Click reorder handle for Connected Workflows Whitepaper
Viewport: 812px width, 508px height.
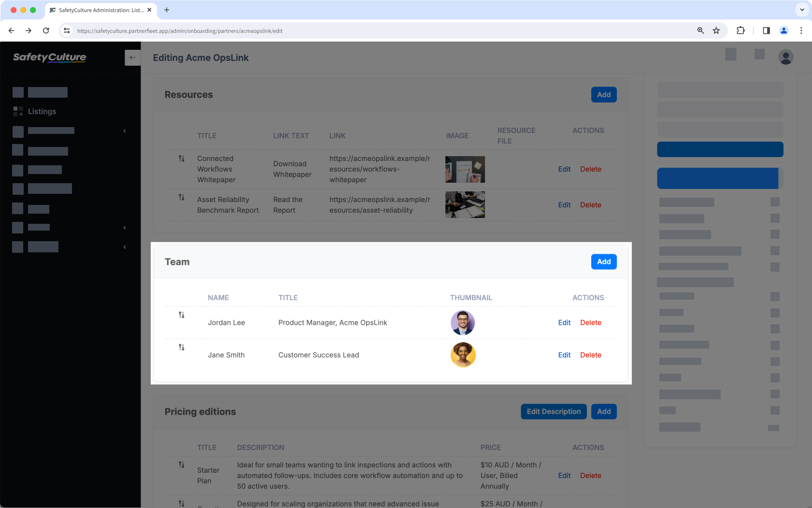tap(182, 158)
